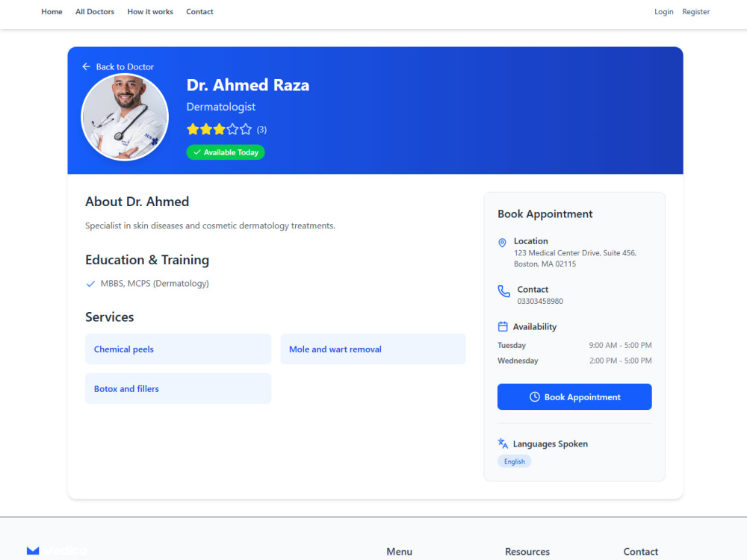
Task: Go to All Doctors page
Action: pyautogui.click(x=95, y=11)
